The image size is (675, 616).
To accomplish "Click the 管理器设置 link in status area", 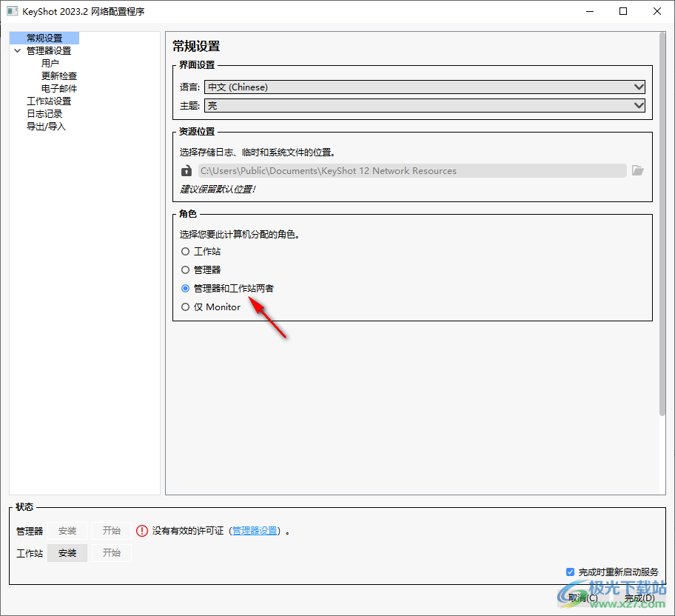I will 254,530.
